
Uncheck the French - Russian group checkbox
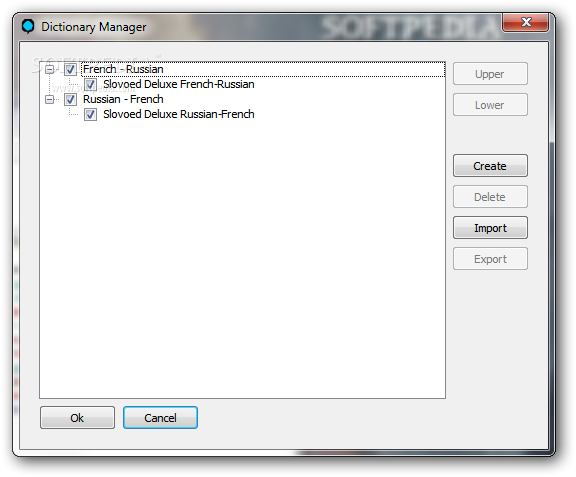point(70,69)
